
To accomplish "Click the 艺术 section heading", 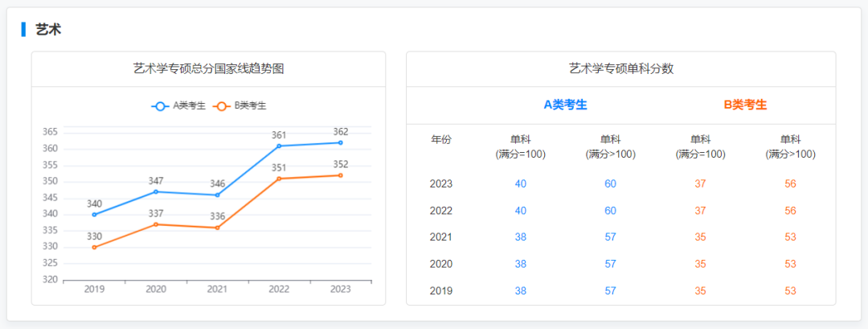I will pos(48,30).
